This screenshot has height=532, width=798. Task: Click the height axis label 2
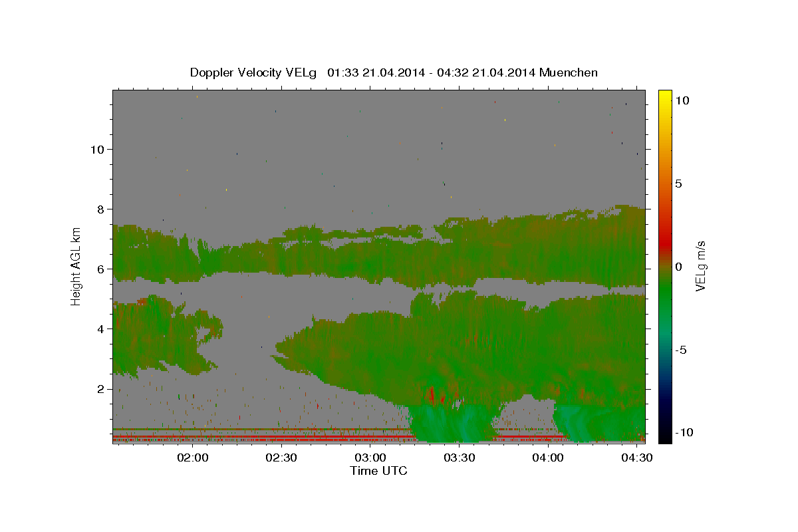[x=101, y=388]
